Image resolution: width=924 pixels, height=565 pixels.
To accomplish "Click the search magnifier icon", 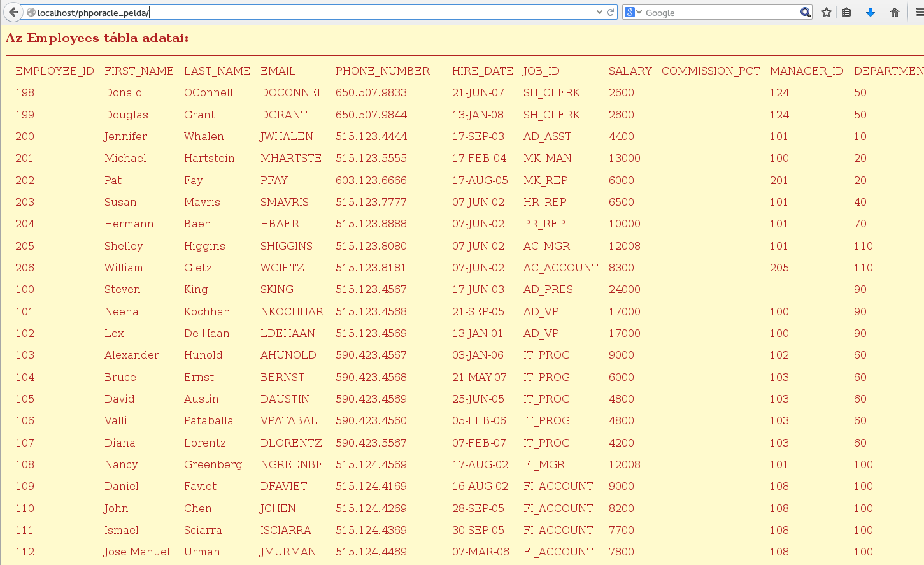I will [805, 12].
